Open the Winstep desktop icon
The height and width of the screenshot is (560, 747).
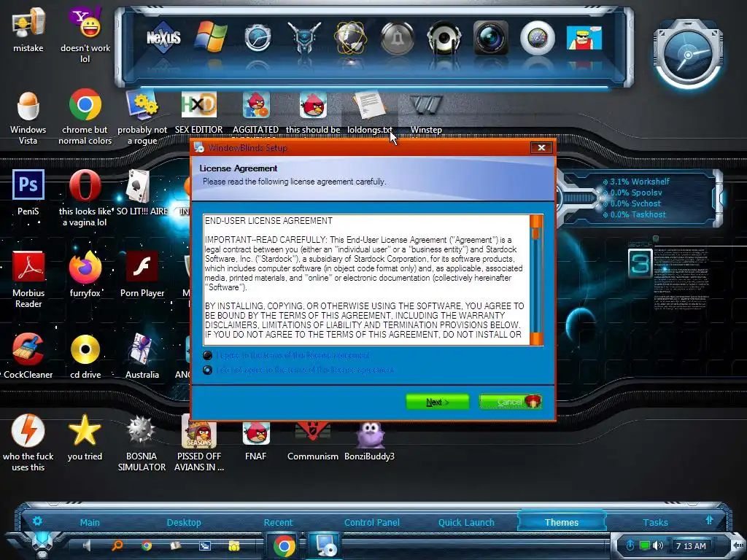426,113
